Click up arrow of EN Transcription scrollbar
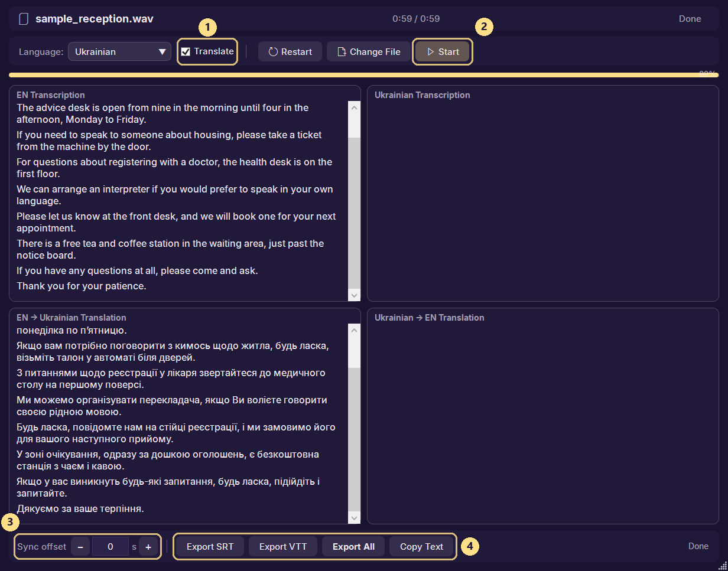 (354, 107)
